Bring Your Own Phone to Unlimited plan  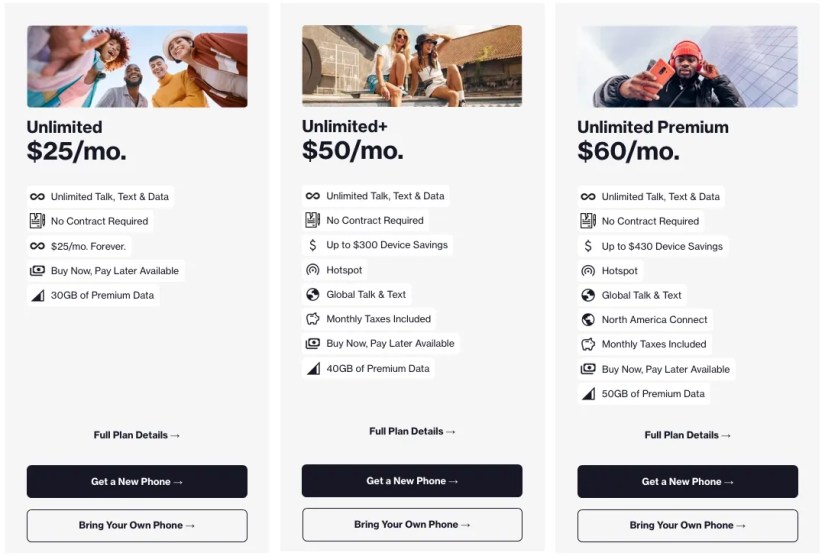[x=137, y=525]
